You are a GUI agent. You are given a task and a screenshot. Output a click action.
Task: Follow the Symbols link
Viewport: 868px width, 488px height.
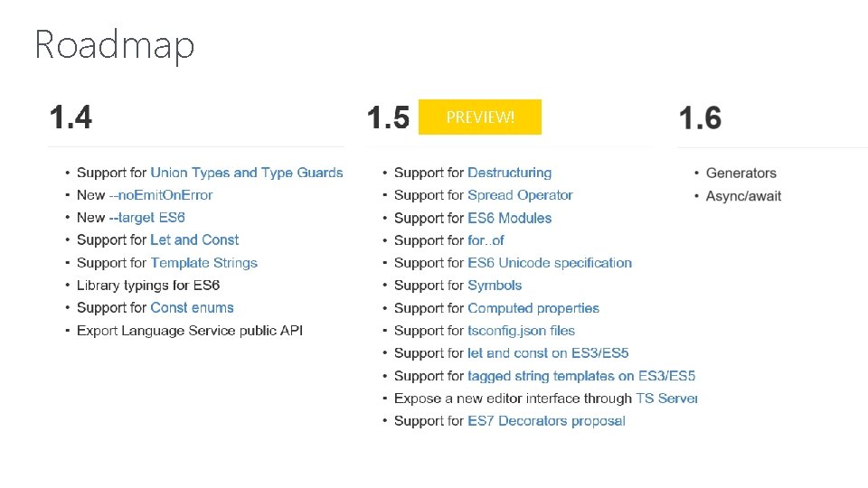coord(495,286)
